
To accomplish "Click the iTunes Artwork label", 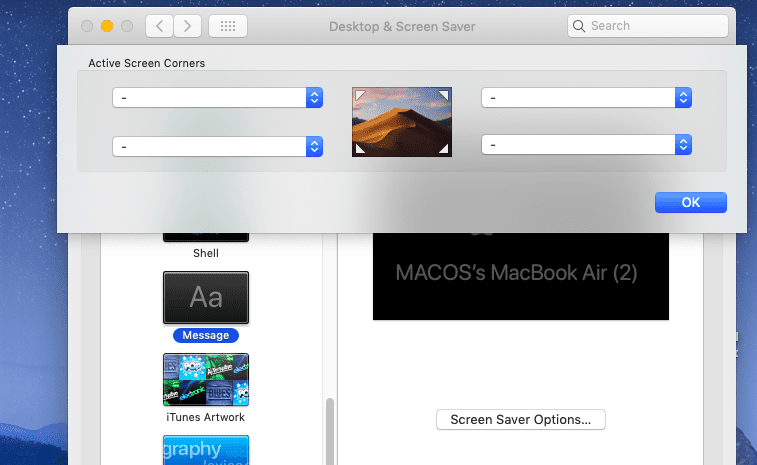I will point(205,417).
